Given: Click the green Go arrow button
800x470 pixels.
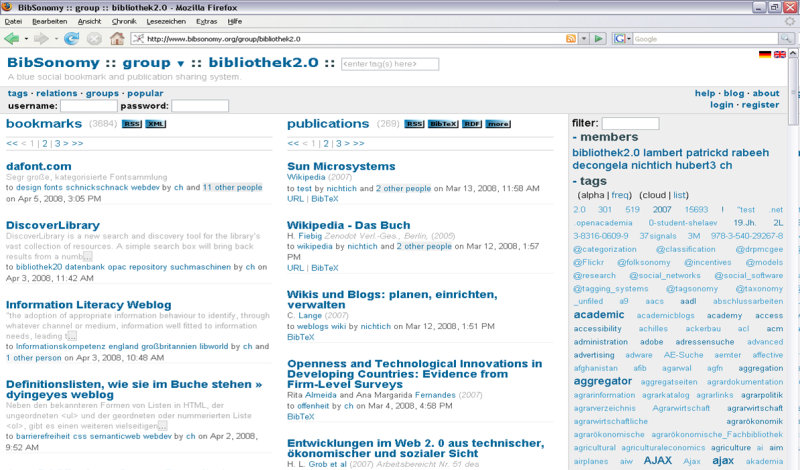Looking at the screenshot, I should point(598,39).
